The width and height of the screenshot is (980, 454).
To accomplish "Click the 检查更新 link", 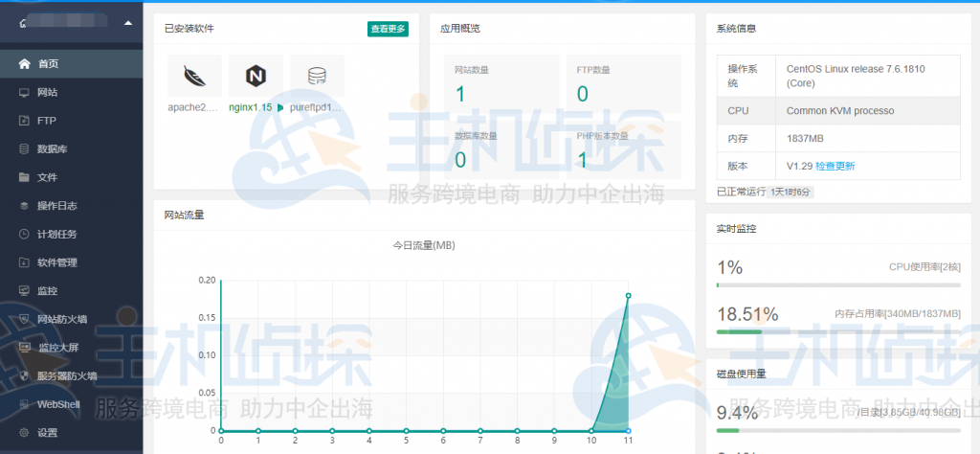I will point(835,166).
